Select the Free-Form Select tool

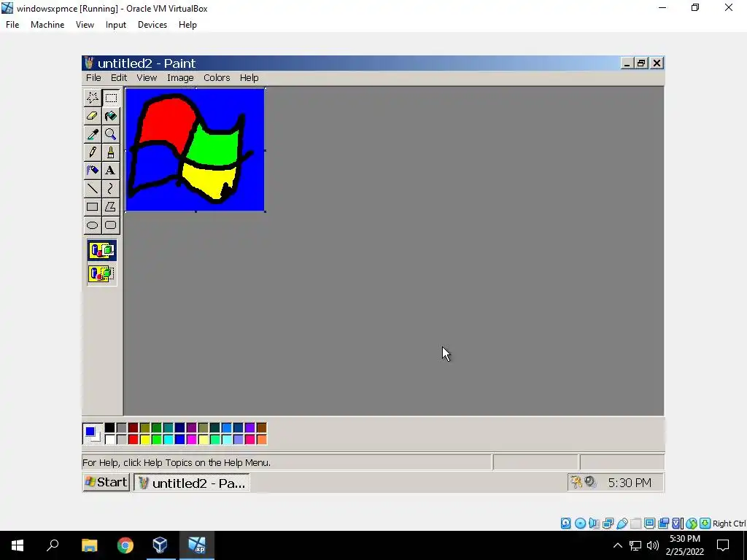tap(93, 98)
